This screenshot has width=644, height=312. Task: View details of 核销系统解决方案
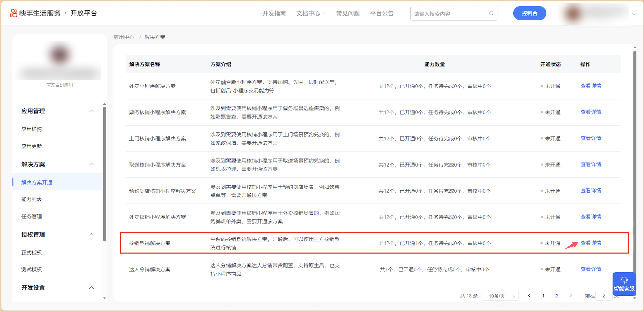(x=591, y=243)
